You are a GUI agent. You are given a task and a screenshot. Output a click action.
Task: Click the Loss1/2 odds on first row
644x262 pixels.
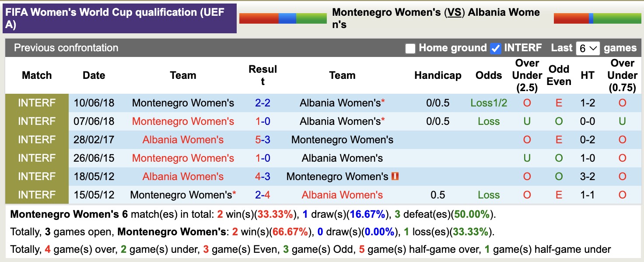click(x=489, y=103)
